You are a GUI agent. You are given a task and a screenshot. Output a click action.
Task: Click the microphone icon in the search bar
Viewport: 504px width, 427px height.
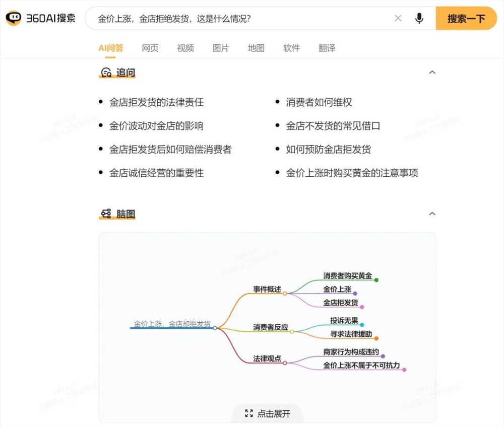[419, 18]
